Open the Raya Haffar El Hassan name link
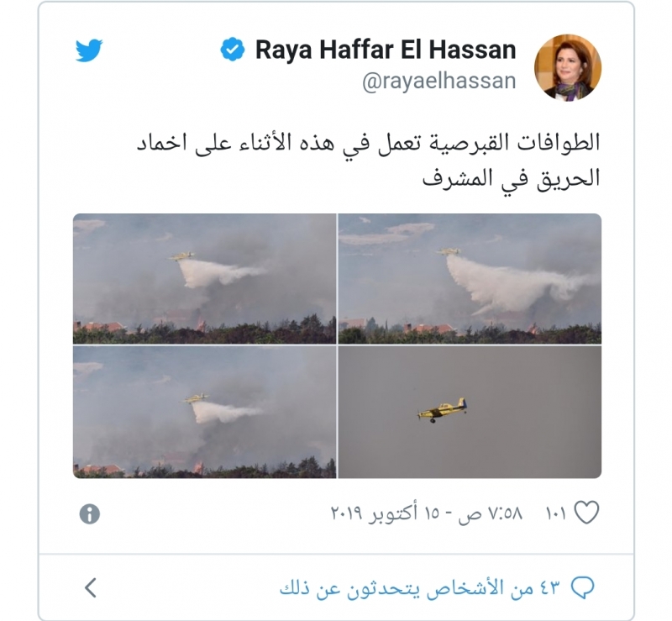The width and height of the screenshot is (672, 621). (x=386, y=50)
